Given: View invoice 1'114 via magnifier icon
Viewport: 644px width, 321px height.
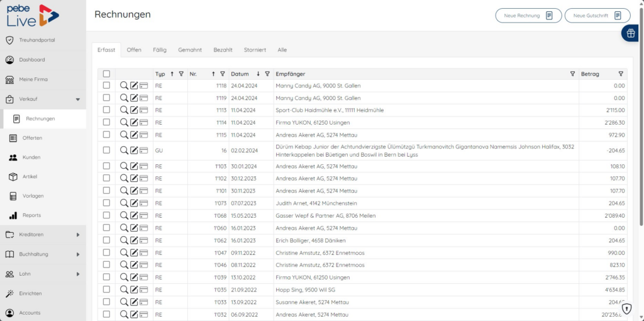Looking at the screenshot, I should point(124,123).
